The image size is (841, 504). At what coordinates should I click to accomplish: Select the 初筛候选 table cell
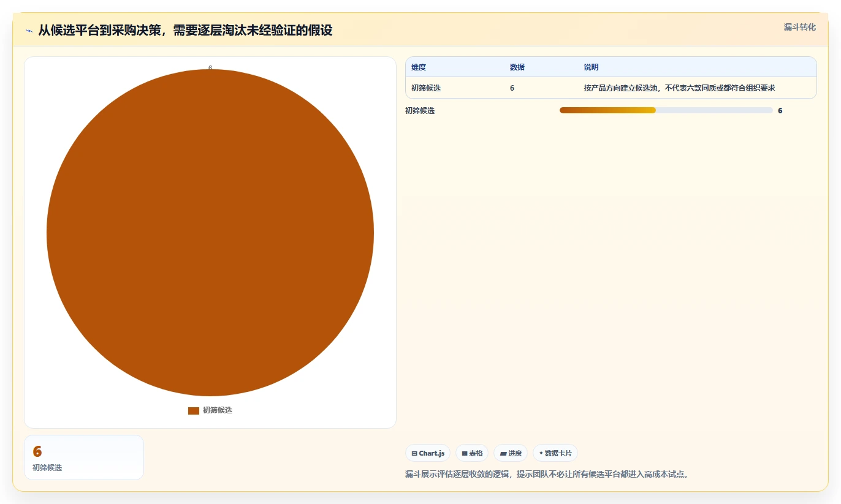point(426,88)
